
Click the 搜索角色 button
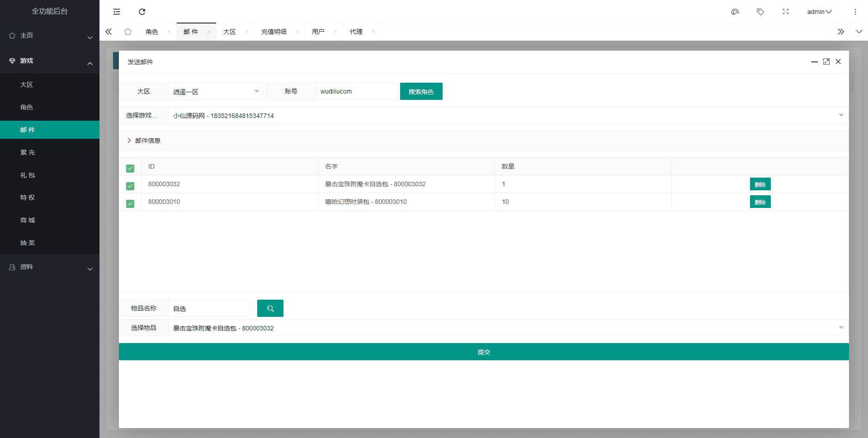421,91
